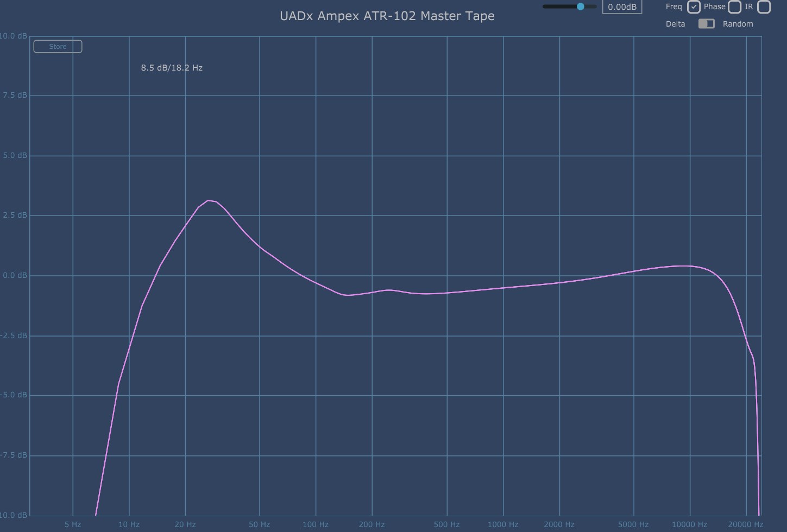Click the 0.00dB gain value field
The width and height of the screenshot is (787, 532).
click(622, 7)
